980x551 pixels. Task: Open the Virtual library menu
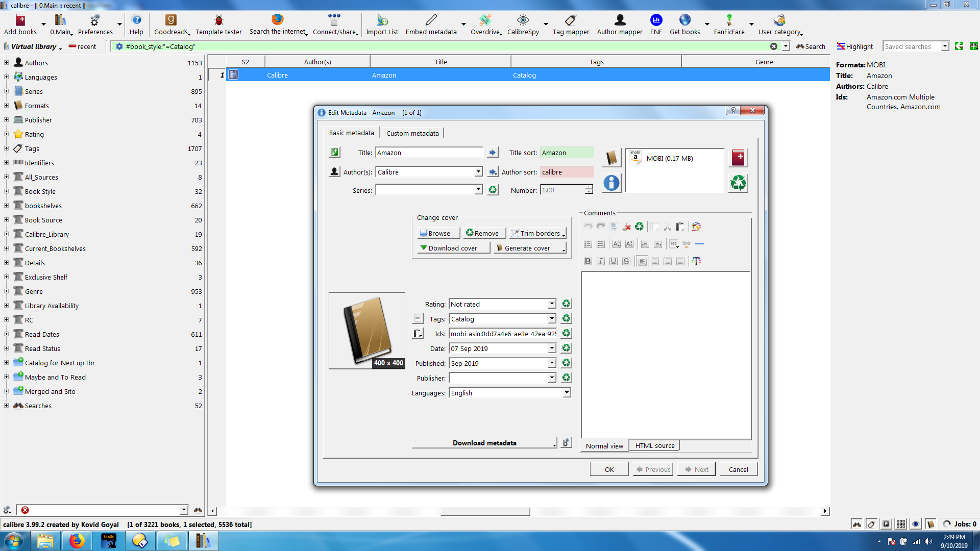point(34,46)
